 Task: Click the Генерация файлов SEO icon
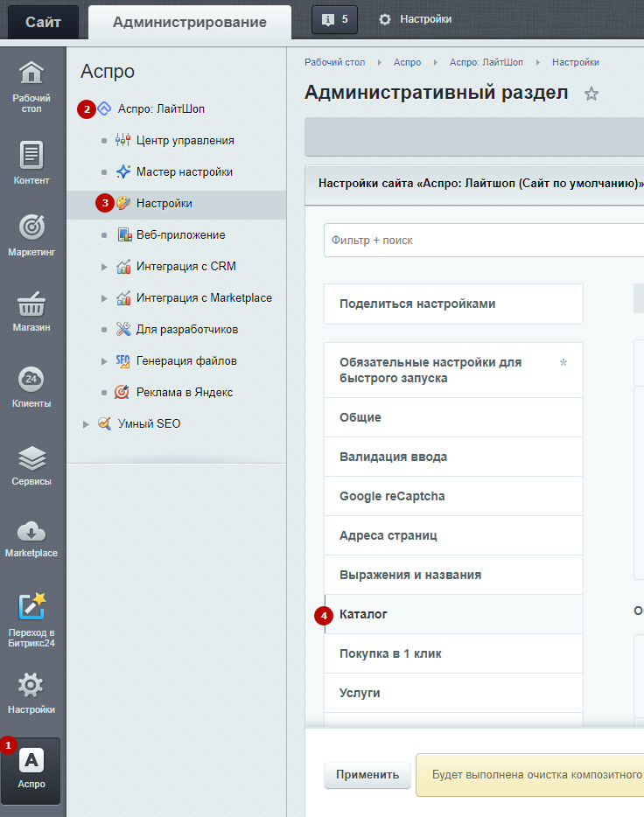click(x=123, y=361)
